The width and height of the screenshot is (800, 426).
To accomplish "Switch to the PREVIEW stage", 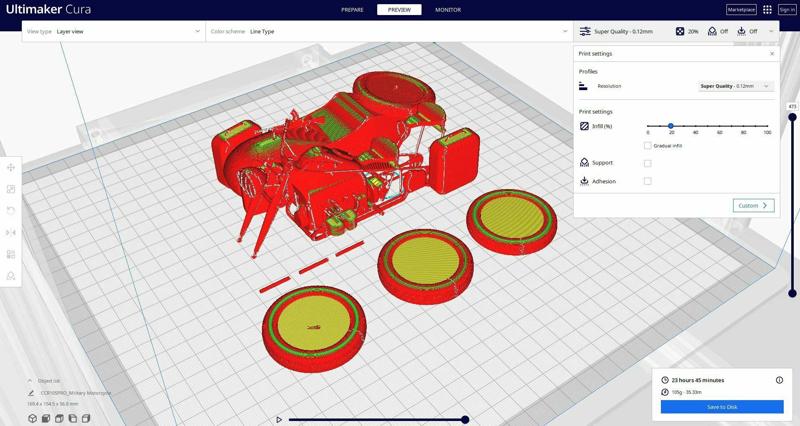I will click(x=399, y=10).
